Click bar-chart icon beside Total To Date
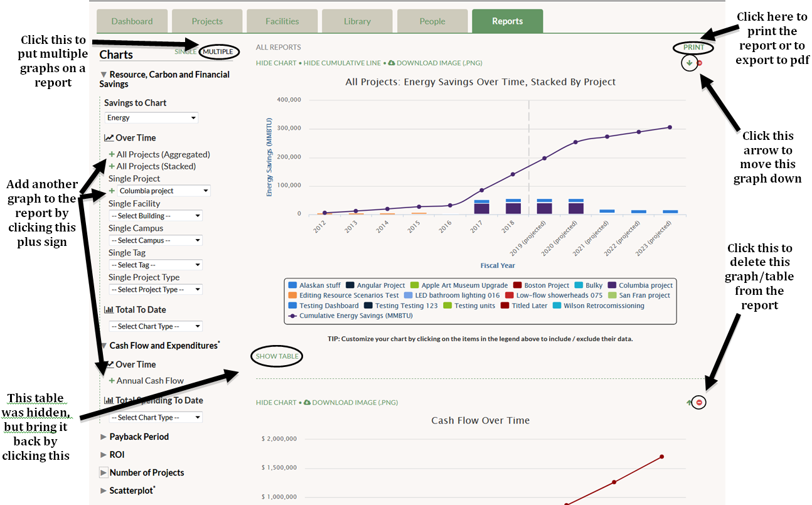The width and height of the screenshot is (812, 505). click(109, 310)
